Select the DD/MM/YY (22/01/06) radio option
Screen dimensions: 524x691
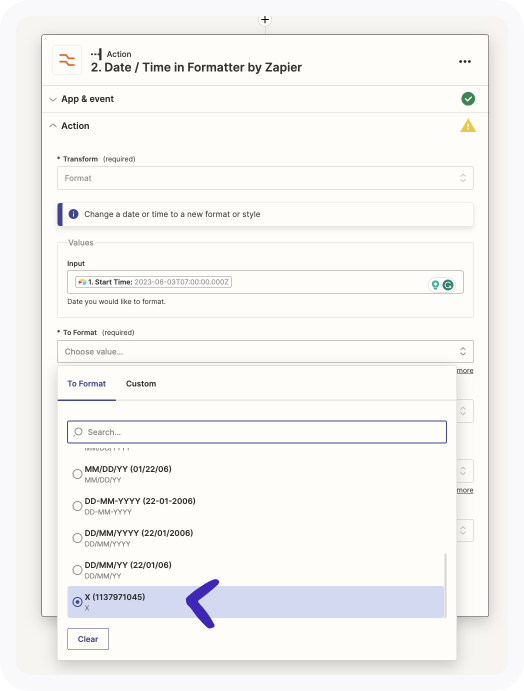77,570
